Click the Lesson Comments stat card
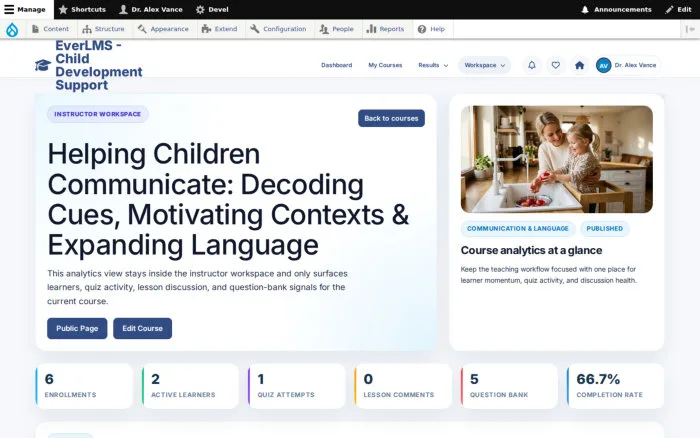This screenshot has width=700, height=438. 403,386
